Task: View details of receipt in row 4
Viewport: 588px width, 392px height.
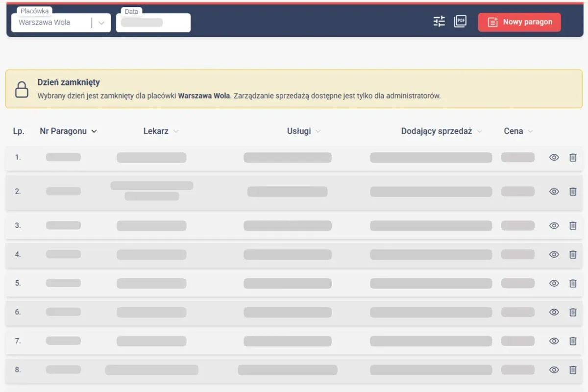Action: (554, 255)
